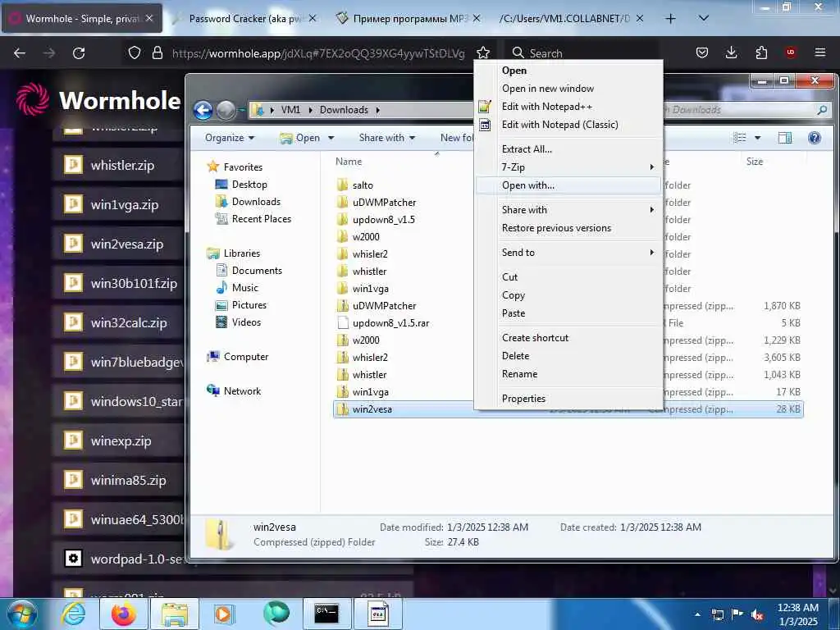This screenshot has height=630, width=840.
Task: Click Properties in the context menu
Action: pyautogui.click(x=568, y=398)
